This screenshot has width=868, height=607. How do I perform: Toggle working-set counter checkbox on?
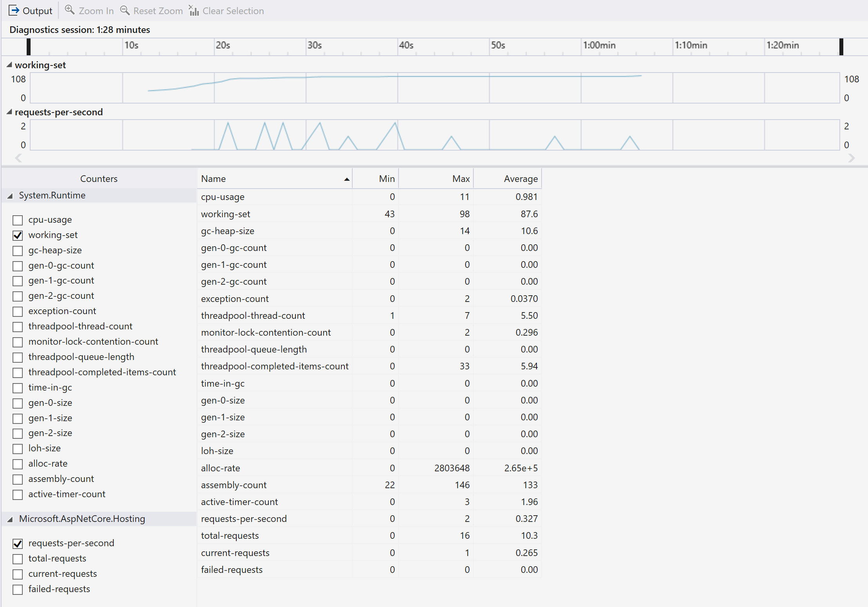(18, 236)
